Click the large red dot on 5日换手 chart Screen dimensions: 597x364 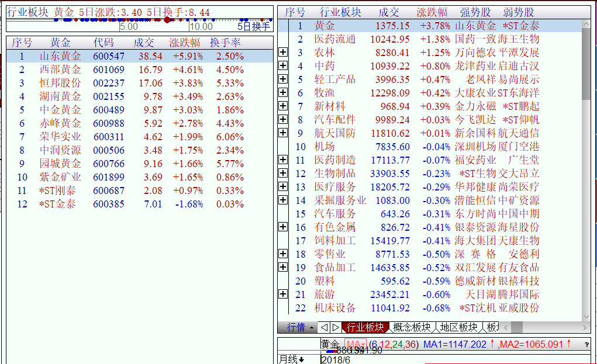coord(168,20)
